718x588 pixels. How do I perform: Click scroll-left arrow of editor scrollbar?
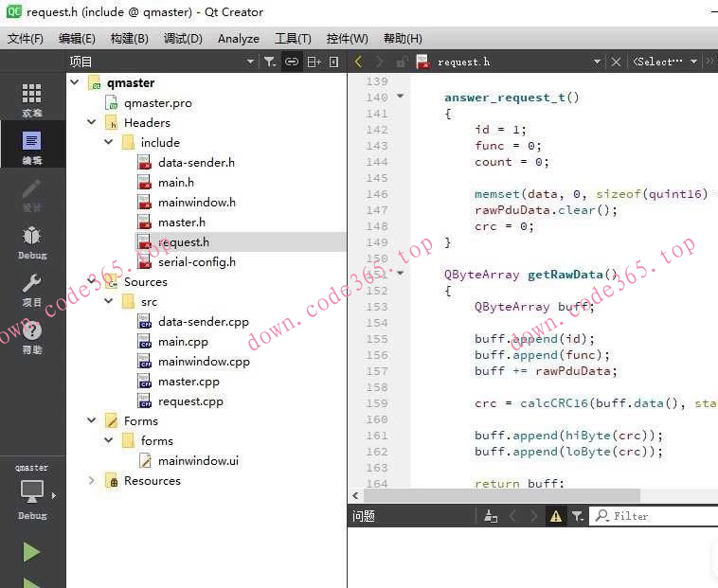[x=355, y=495]
